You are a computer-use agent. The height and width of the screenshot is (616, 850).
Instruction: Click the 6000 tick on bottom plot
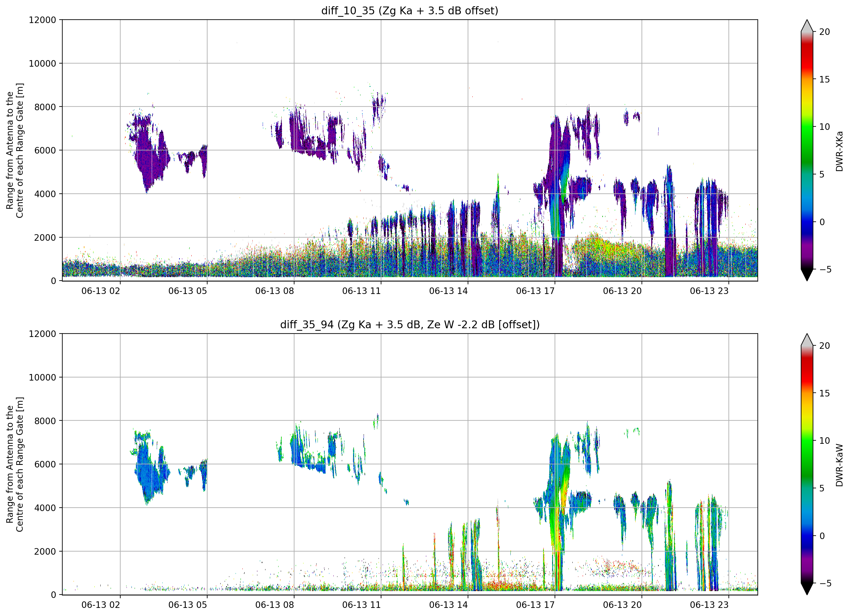[45, 465]
